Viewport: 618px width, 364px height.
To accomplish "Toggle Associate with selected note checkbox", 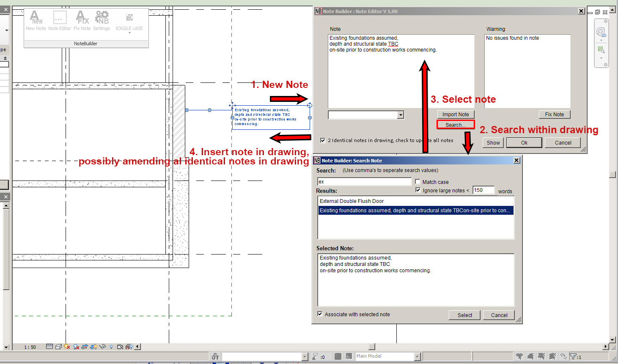I will (x=320, y=314).
